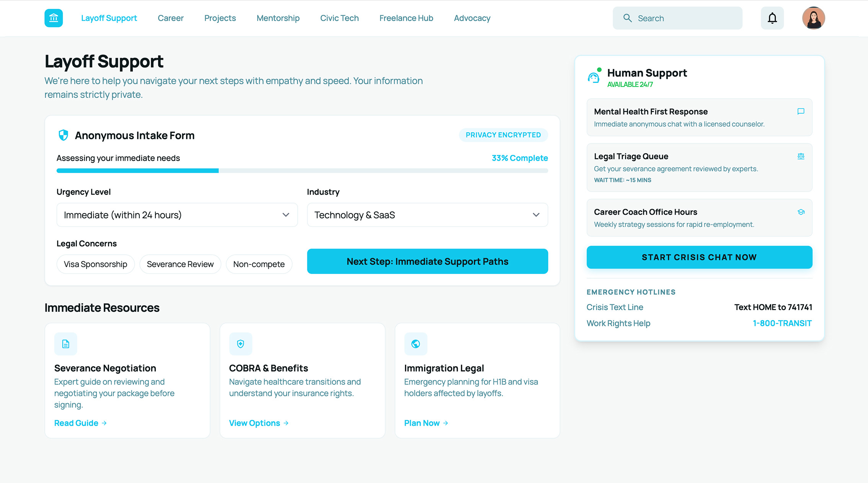
Task: Select the scales icon beside Legal Triage Queue
Action: [801, 156]
